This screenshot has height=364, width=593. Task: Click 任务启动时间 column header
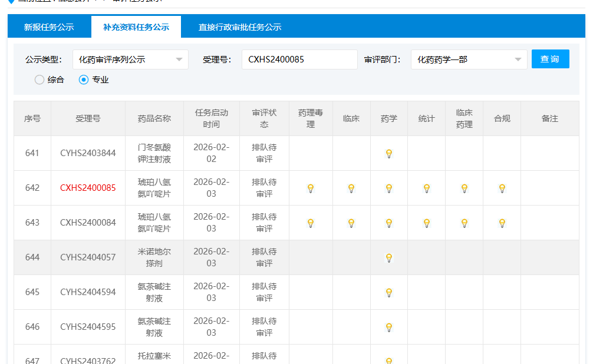coord(212,119)
